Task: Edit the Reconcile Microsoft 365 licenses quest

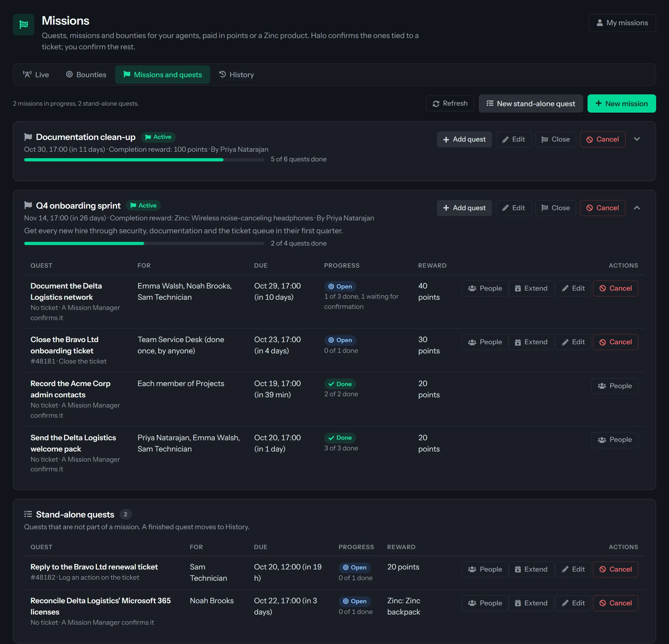Action: [x=573, y=603]
